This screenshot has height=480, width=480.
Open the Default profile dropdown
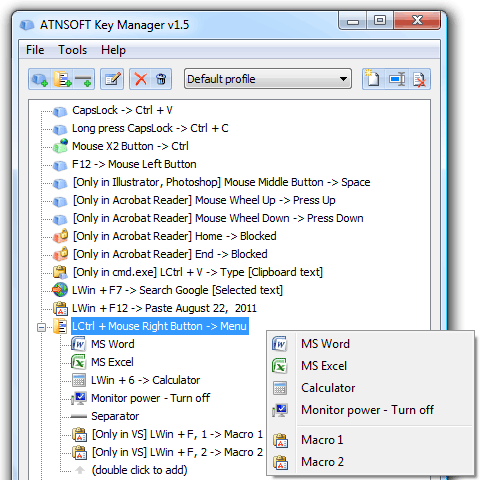[268, 79]
